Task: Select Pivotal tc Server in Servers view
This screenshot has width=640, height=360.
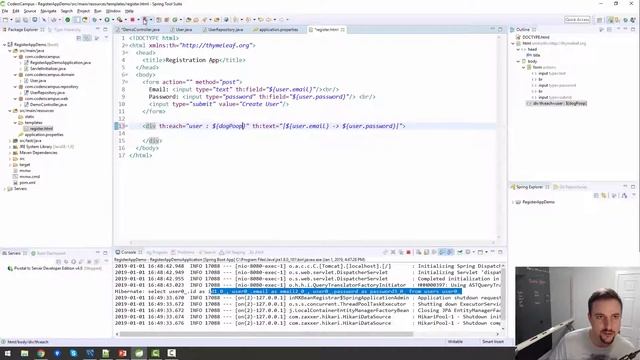Action: 54,269
